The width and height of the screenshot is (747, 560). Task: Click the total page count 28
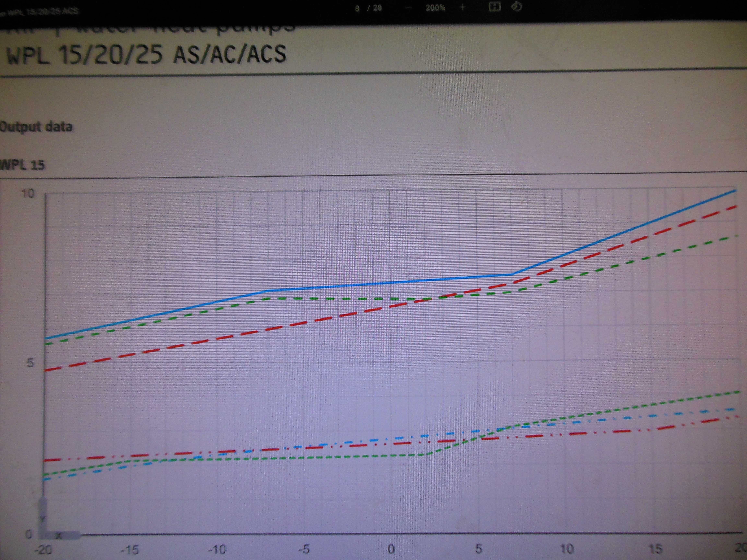pos(377,8)
